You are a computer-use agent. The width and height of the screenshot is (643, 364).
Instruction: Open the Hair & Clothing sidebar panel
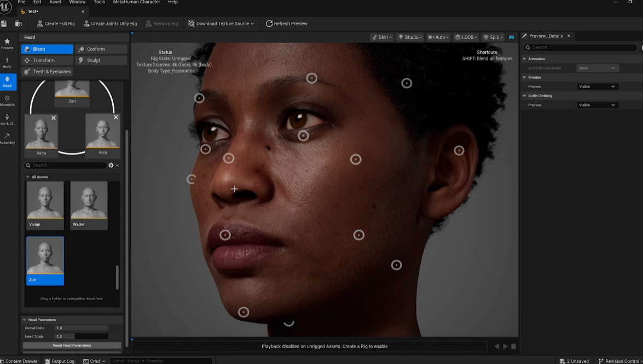point(7,120)
